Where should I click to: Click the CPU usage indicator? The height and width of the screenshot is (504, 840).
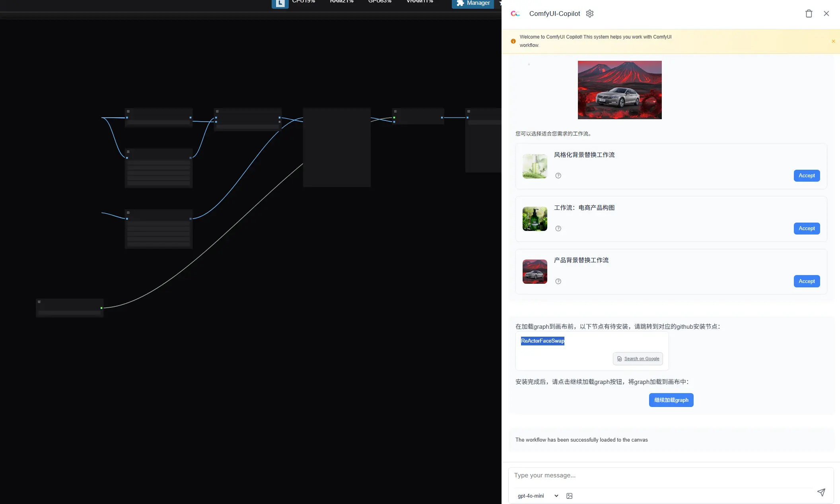click(303, 2)
